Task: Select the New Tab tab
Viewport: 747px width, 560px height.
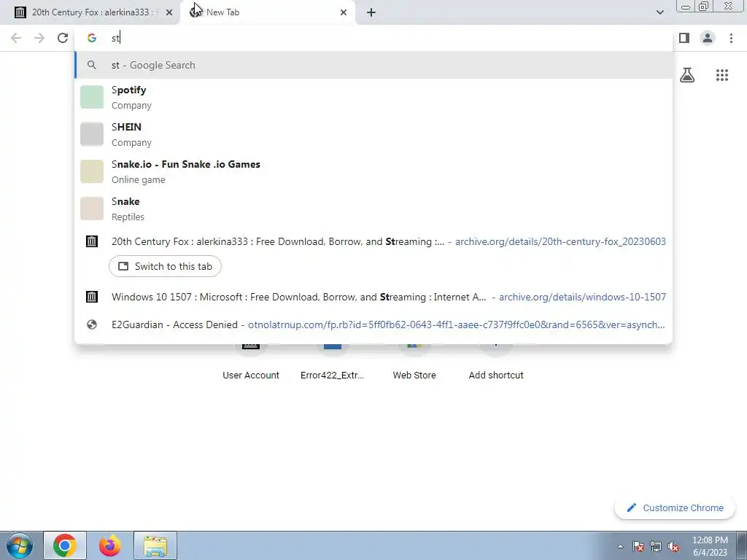Action: [x=267, y=12]
